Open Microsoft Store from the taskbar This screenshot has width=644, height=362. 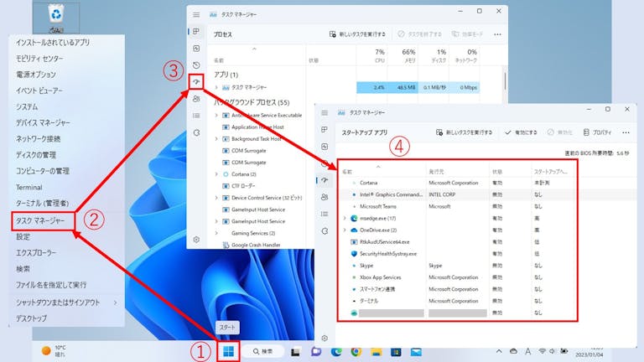[x=396, y=352]
